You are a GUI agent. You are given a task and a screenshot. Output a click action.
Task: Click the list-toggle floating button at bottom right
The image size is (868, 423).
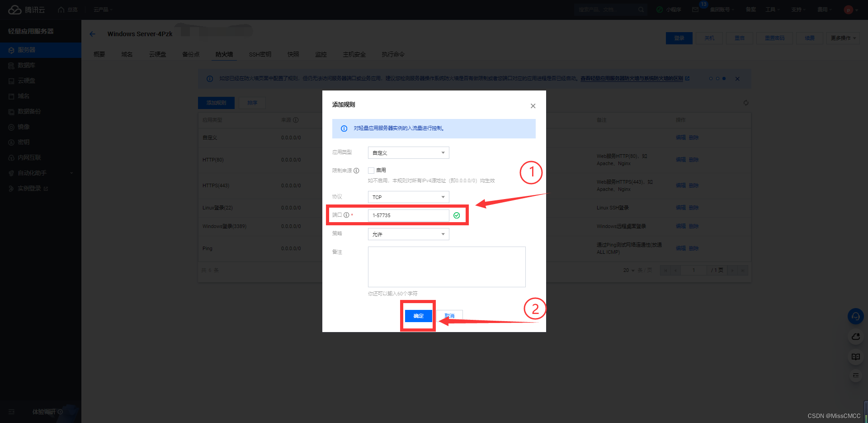(855, 375)
